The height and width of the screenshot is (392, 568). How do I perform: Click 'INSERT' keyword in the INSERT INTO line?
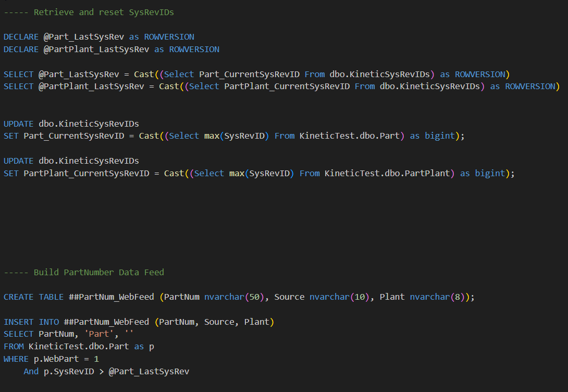[x=18, y=322]
